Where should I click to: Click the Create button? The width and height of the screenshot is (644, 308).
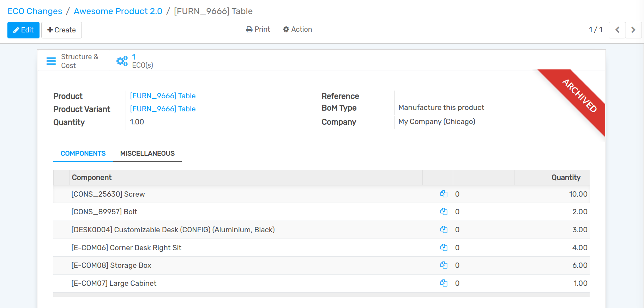tap(61, 30)
